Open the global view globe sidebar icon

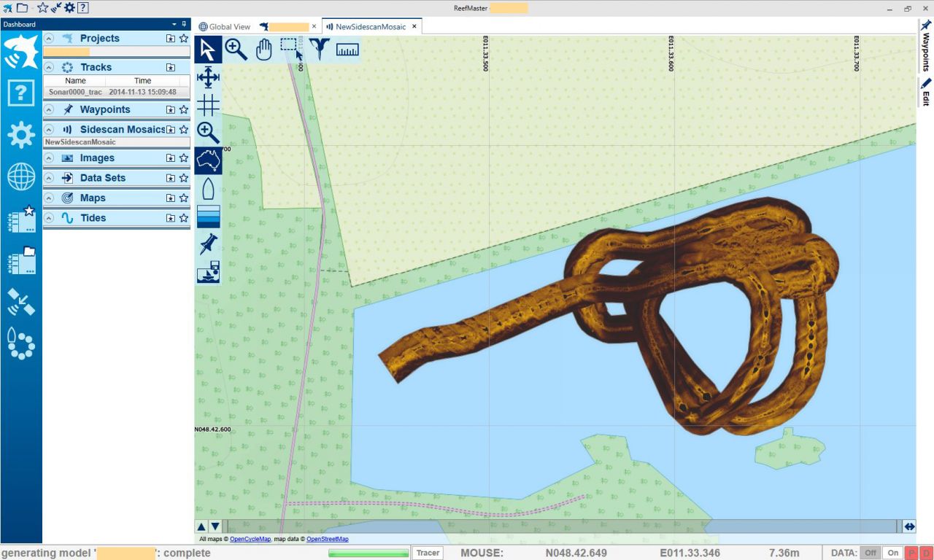(21, 176)
